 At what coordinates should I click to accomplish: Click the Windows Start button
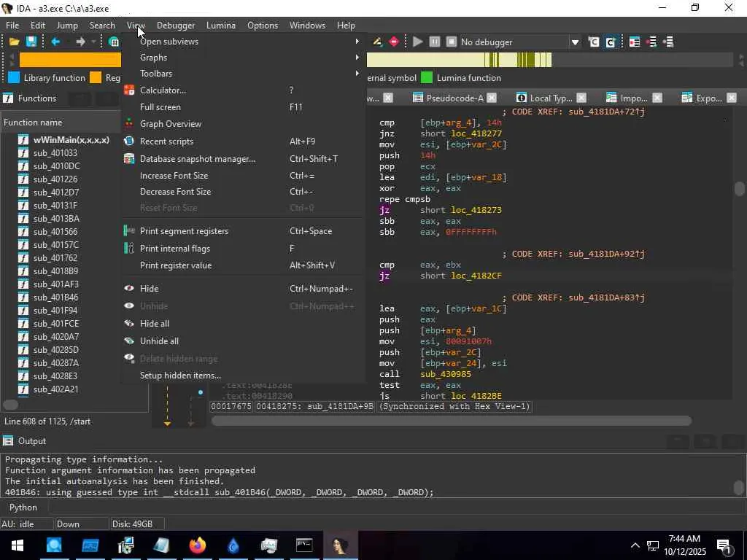(18, 545)
